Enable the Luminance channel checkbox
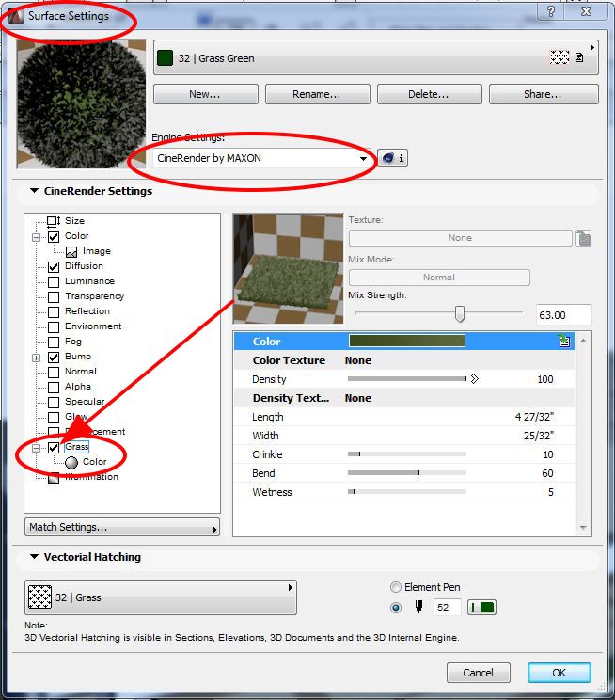The image size is (615, 700). coord(54,282)
